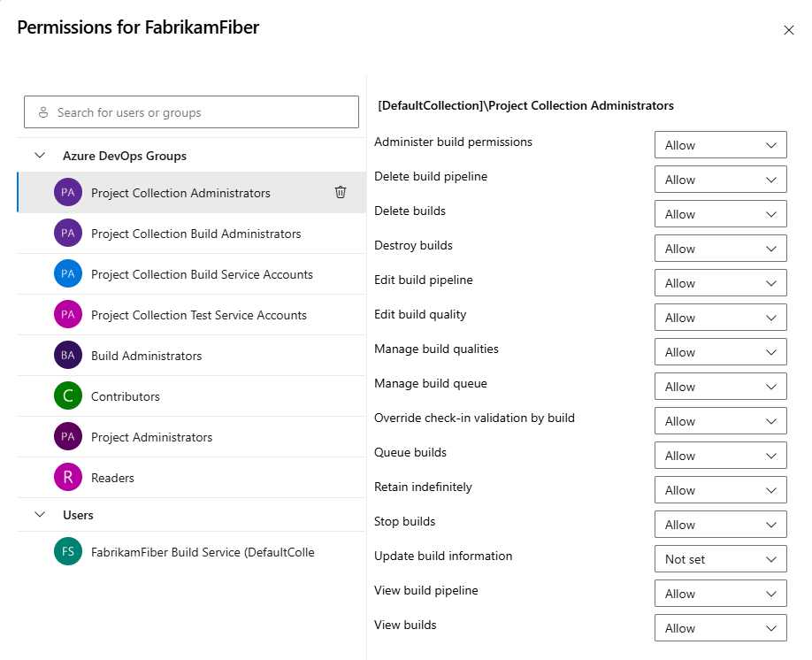Open the Delete builds permission dropdown
The image size is (812, 660).
[x=720, y=214]
